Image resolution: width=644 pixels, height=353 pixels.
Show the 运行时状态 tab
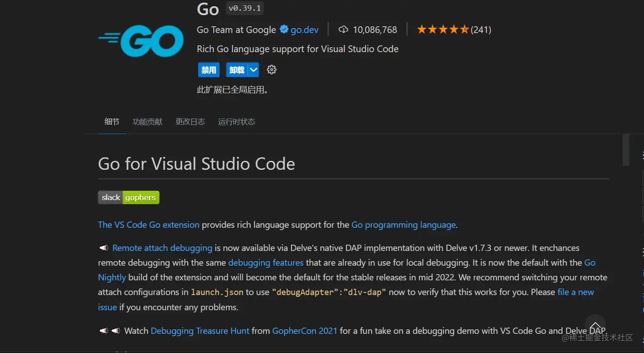[x=236, y=122]
